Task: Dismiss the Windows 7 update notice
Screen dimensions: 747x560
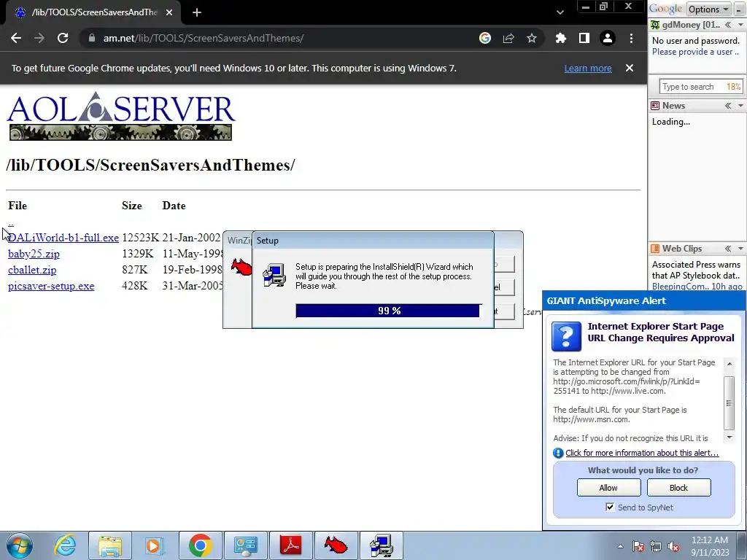Action: coord(630,68)
